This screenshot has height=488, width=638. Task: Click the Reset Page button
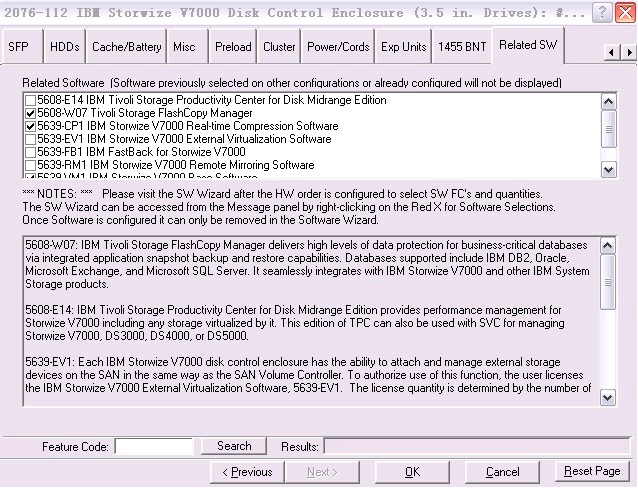point(592,472)
